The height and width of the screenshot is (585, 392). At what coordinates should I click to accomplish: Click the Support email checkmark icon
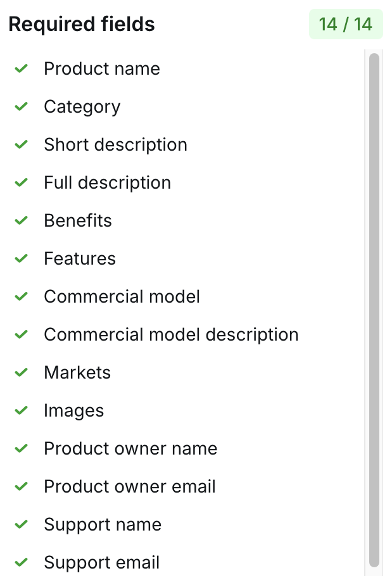pos(22,562)
